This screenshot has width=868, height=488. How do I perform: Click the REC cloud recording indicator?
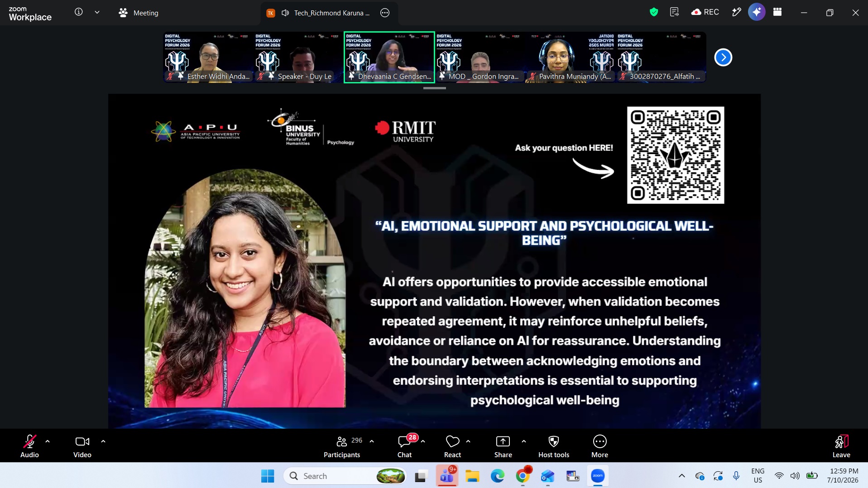(x=705, y=12)
